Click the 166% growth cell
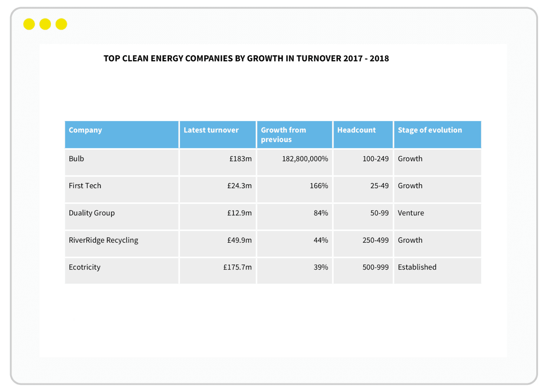This screenshot has height=392, width=545. pos(295,190)
